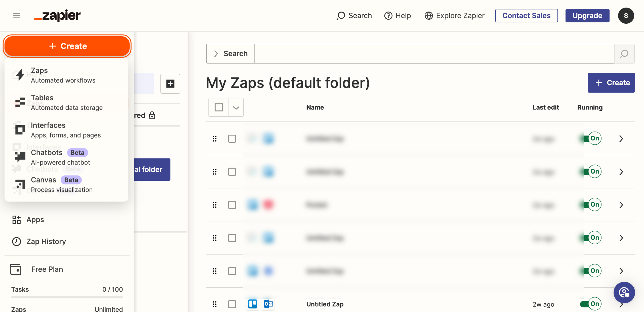
Task: Click the Trello app icon in the Untitled Zap row
Action: click(253, 304)
